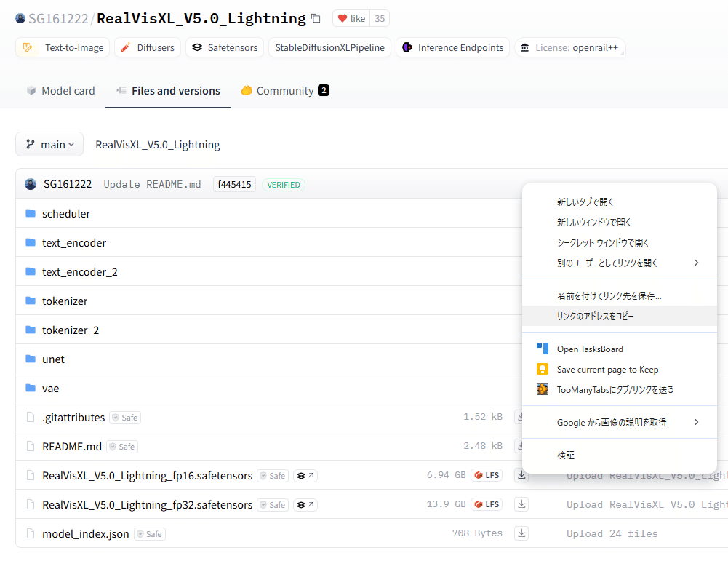Open the Inference Endpoints tag
728x577 pixels.
452,47
